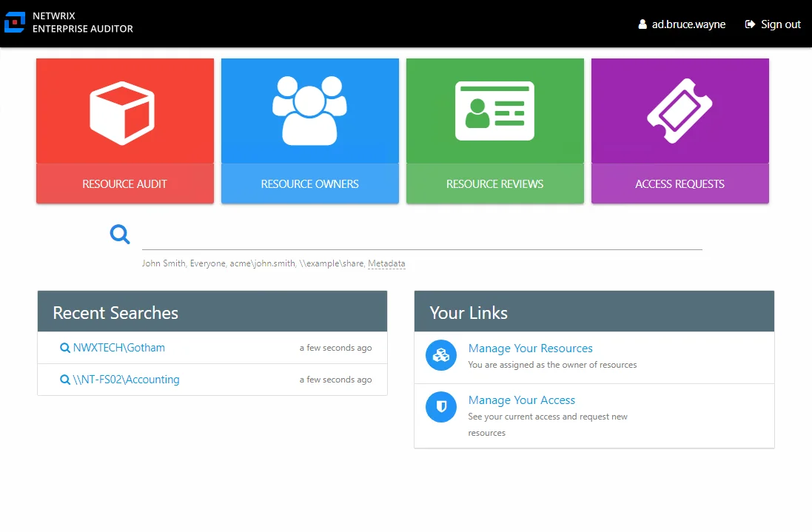Select the RESOURCE REVIEWS label
The image size is (812, 532).
click(x=494, y=184)
